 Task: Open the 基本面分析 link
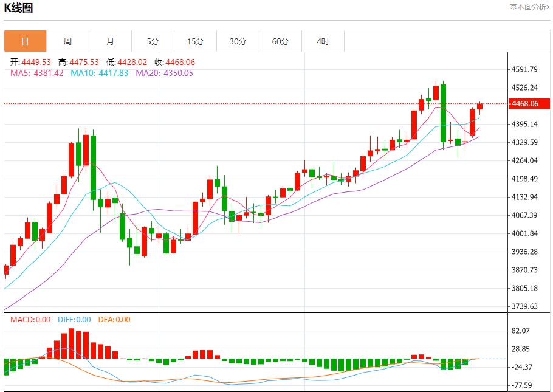529,7
